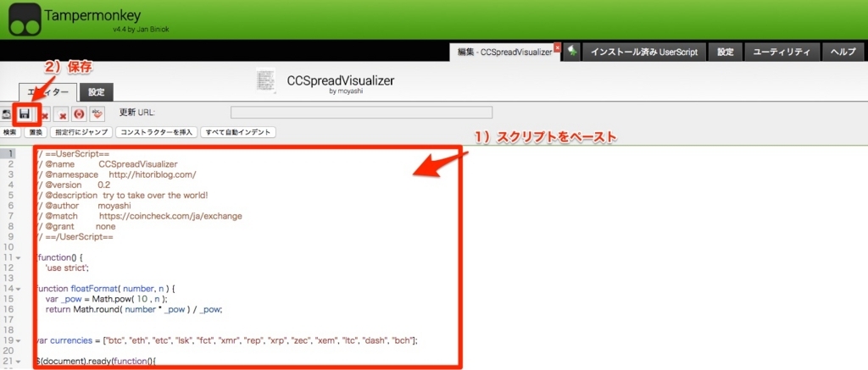Screen dimensions: 868x370
Task: Run the abc syntax check icon
Action: pos(97,114)
